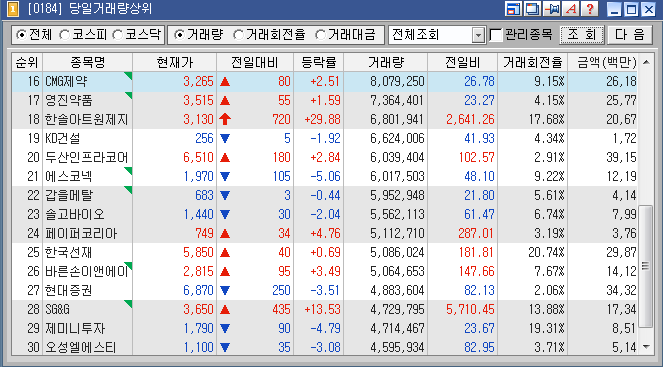Click the 금액(백만) column header
663x367 pixels.
coord(603,63)
